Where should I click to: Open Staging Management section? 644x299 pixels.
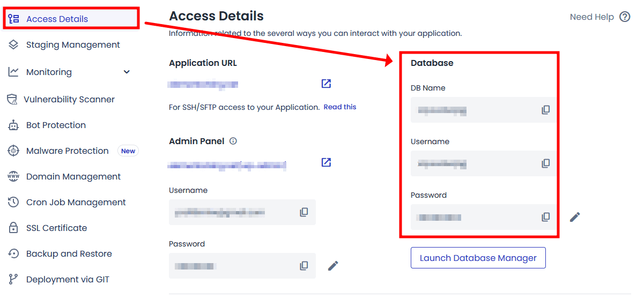tap(73, 45)
